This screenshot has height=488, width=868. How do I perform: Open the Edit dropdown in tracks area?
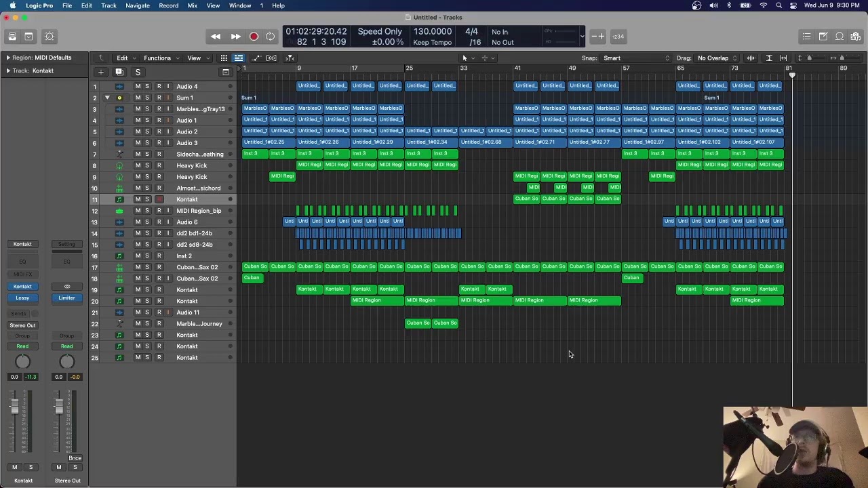coord(125,58)
